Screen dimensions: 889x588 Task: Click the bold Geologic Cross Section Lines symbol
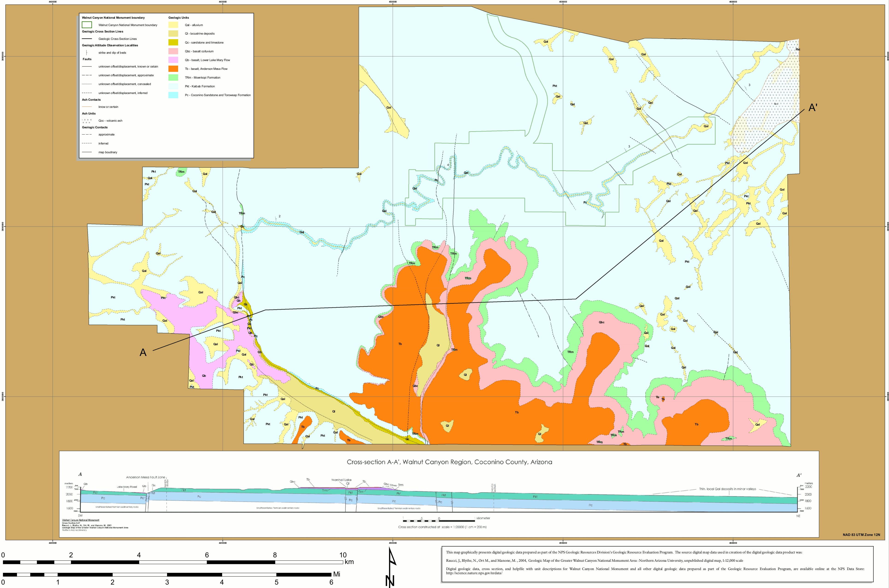pyautogui.click(x=87, y=39)
